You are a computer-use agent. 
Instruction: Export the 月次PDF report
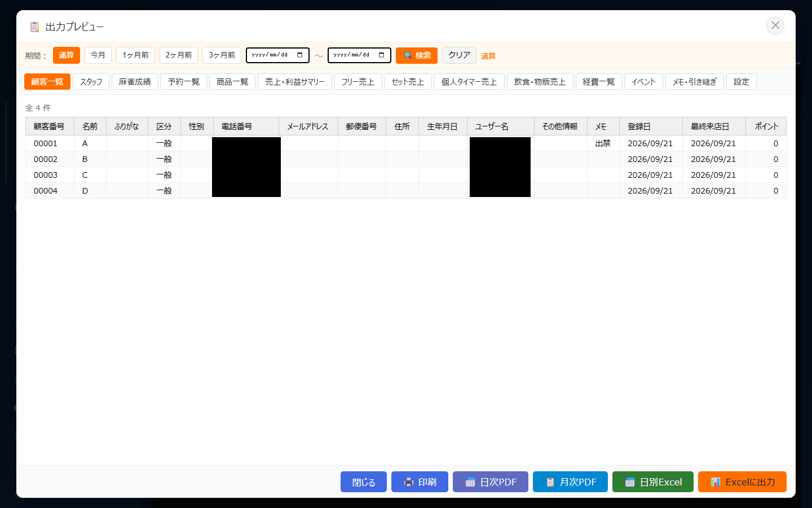pyautogui.click(x=570, y=482)
